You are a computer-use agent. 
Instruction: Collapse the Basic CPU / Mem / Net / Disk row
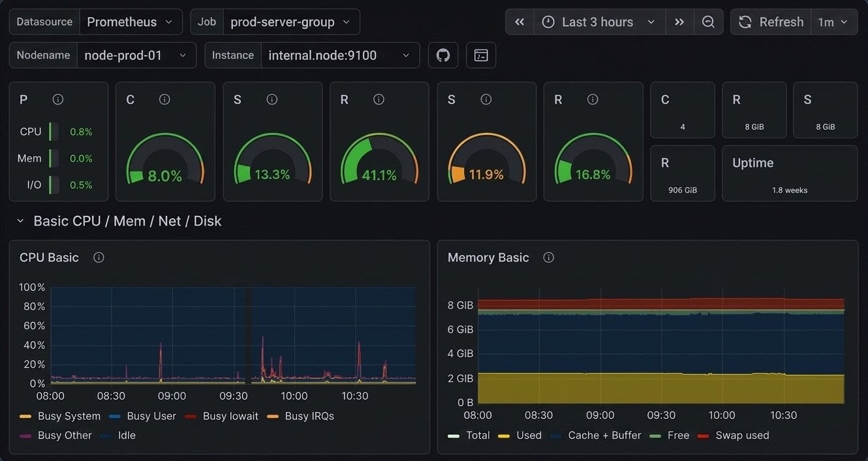coord(20,220)
